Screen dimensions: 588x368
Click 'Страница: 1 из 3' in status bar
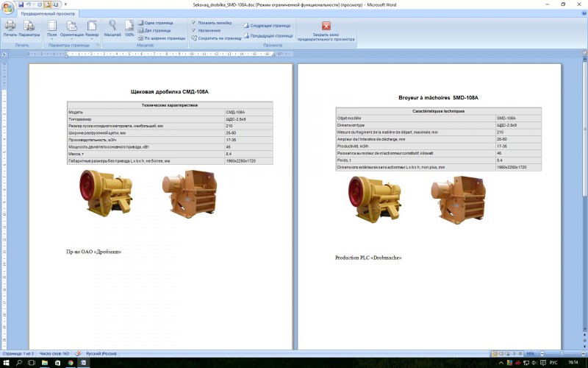18,354
